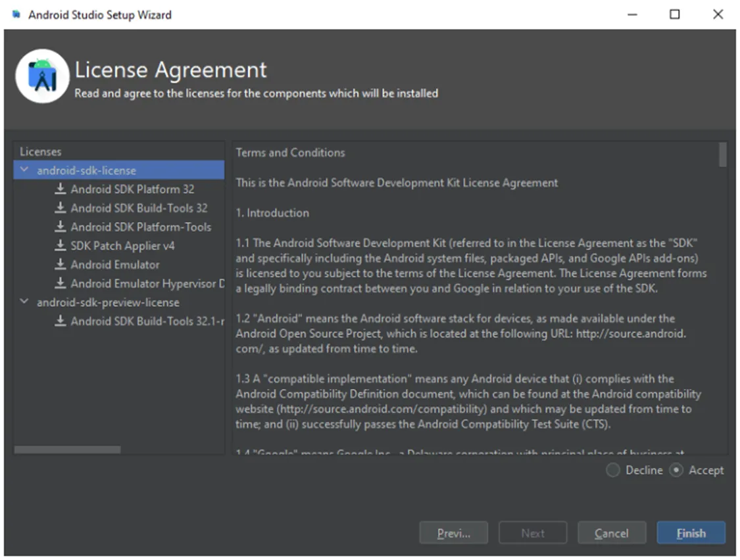This screenshot has width=740, height=560.
Task: Maximize the Setup Wizard window
Action: pyautogui.click(x=675, y=14)
